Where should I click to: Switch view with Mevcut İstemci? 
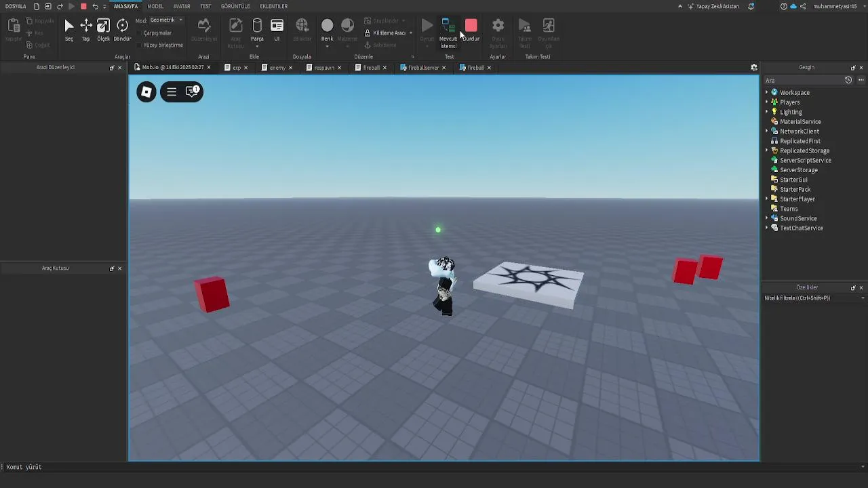[448, 33]
